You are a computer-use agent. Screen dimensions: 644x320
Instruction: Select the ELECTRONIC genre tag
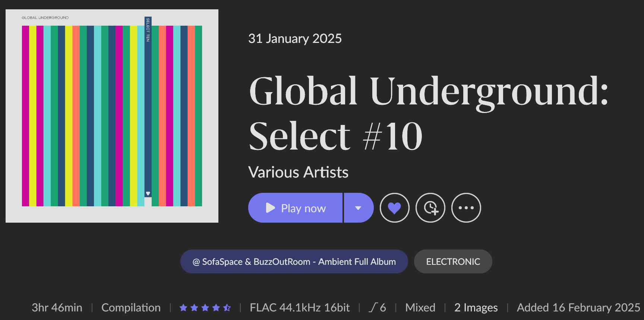(x=453, y=261)
